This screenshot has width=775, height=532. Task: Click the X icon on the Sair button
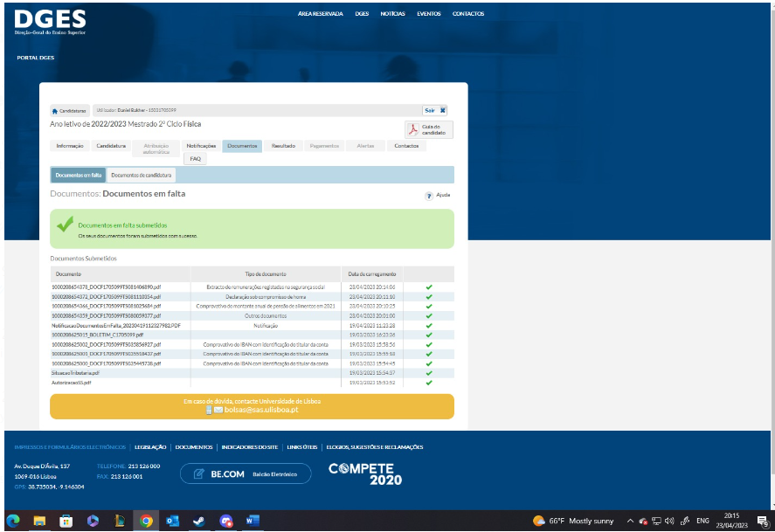[x=443, y=110]
